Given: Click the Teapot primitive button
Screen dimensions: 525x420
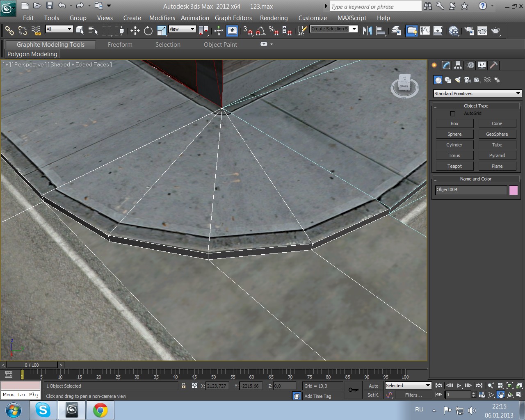Looking at the screenshot, I should click(454, 166).
